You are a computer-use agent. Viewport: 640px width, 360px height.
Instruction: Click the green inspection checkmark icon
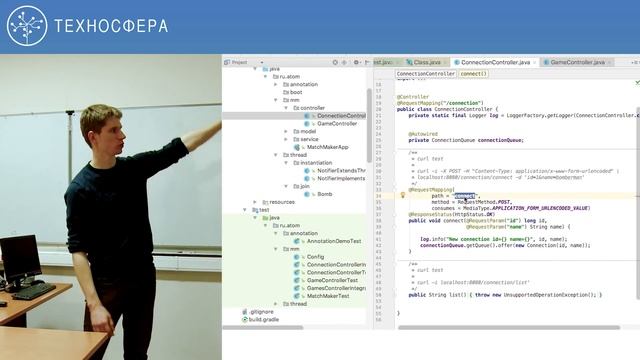tap(637, 82)
